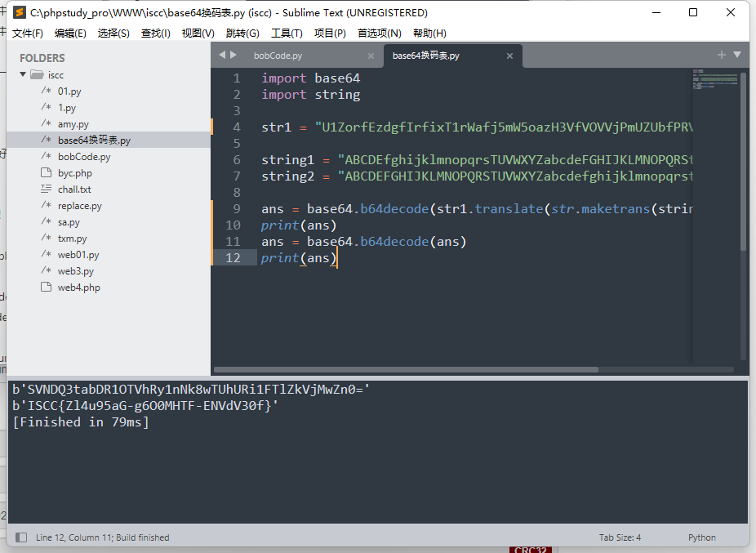Click the code icon beside web01.py
This screenshot has width=756, height=553.
pos(47,254)
